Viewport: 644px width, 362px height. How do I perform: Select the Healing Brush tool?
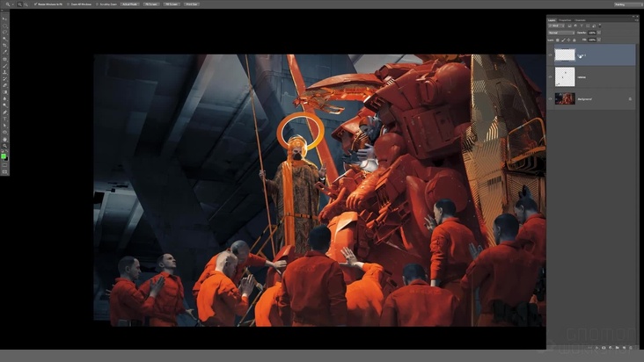5,59
